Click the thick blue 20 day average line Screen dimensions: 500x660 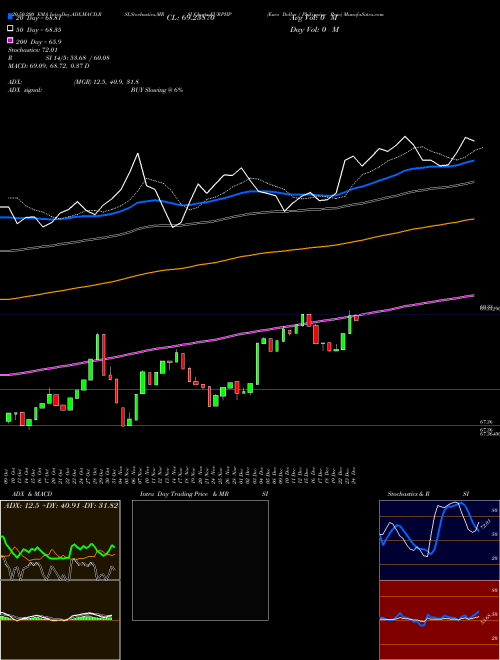pyautogui.click(x=236, y=193)
